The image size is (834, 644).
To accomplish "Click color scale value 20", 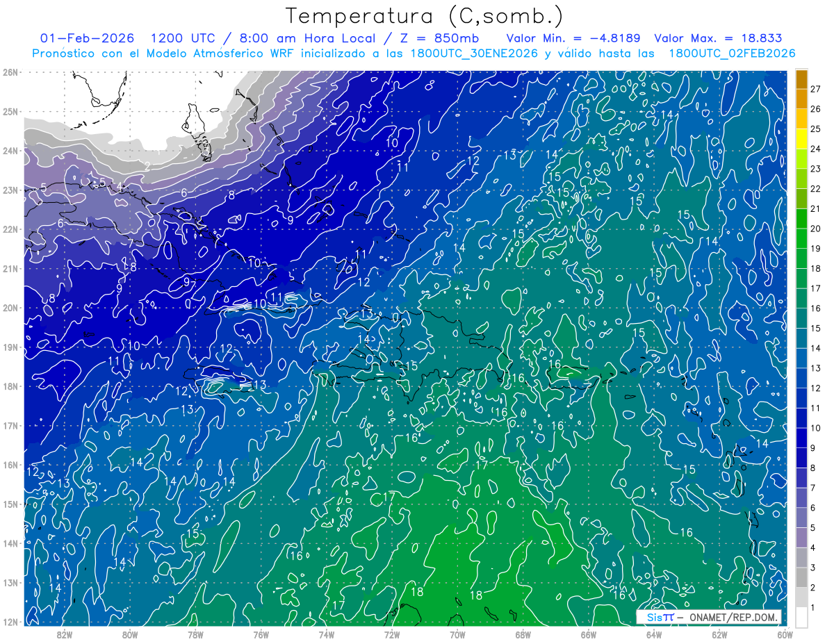I will 816,229.
